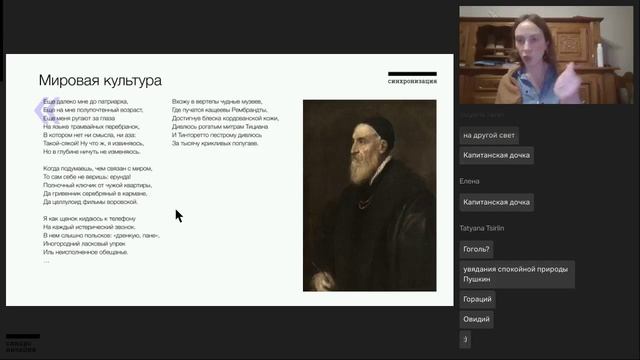
Task: Select Елена's "Капитанская дочка" message
Action: coord(497,202)
